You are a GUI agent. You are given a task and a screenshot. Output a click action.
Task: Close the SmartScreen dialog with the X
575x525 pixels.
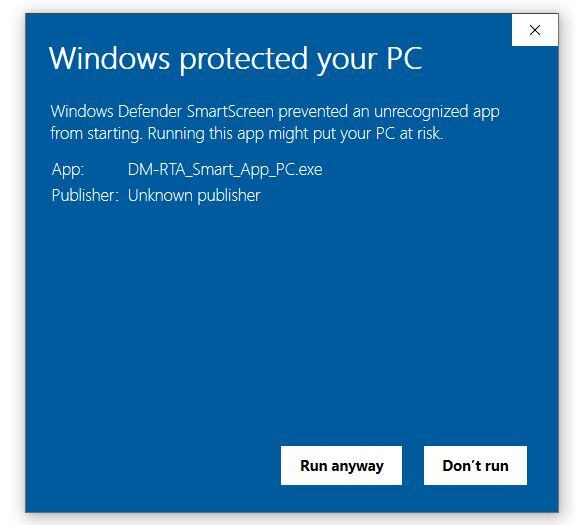tap(535, 30)
